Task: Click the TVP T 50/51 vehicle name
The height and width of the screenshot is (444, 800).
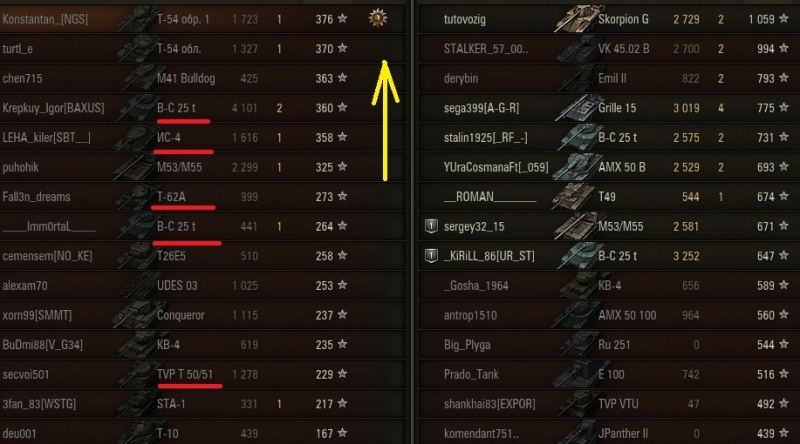Action: (185, 374)
